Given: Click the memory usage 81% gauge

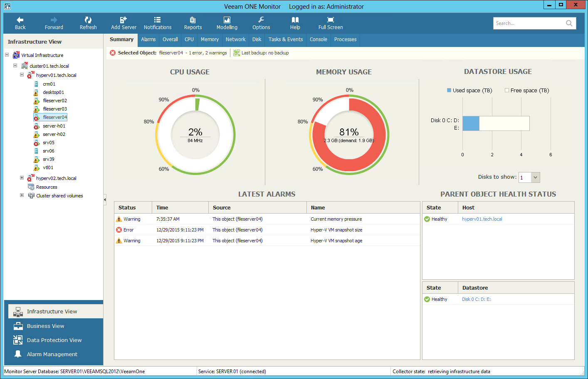Looking at the screenshot, I should coord(349,135).
